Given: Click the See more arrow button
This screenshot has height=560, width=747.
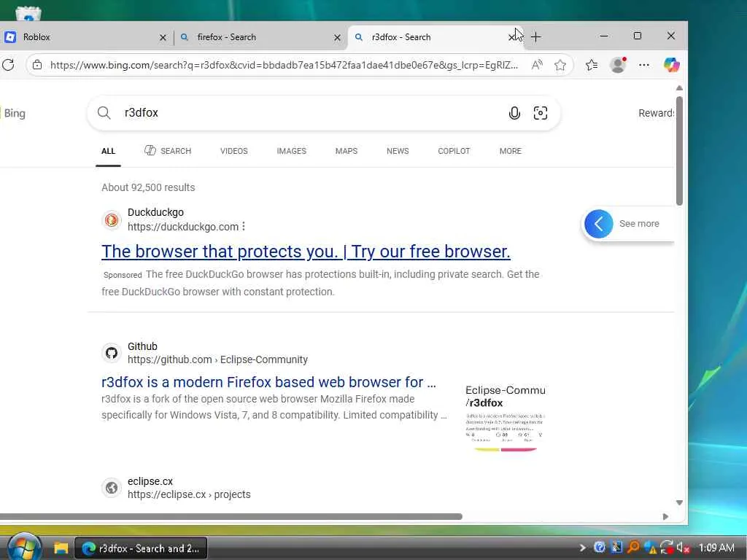Looking at the screenshot, I should [x=598, y=224].
